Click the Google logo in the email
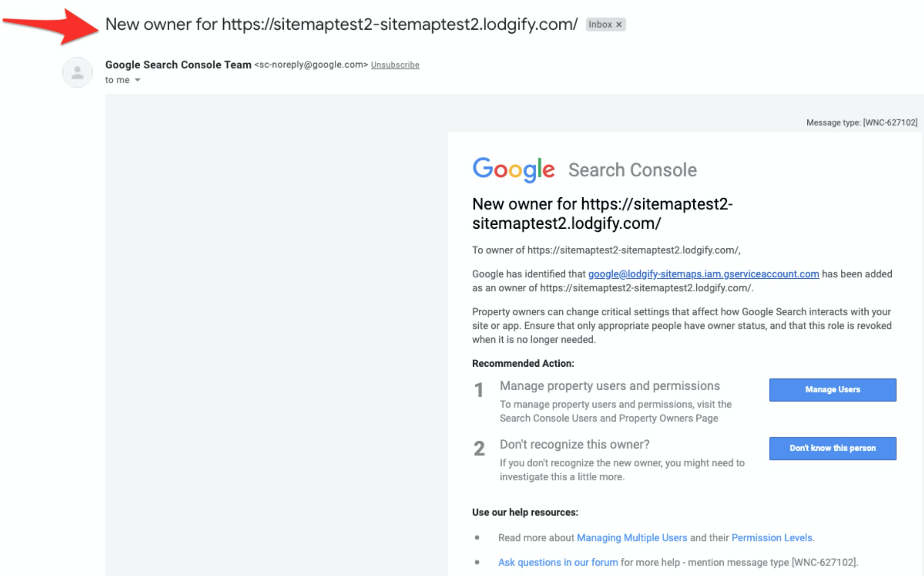The image size is (924, 576). pyautogui.click(x=513, y=169)
